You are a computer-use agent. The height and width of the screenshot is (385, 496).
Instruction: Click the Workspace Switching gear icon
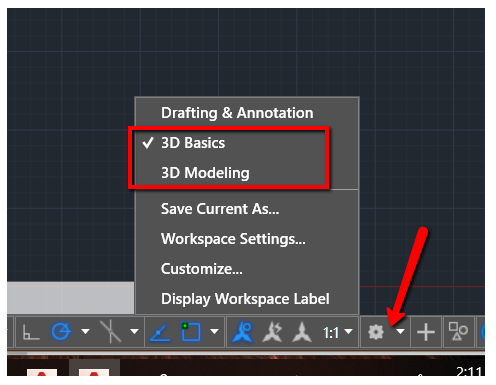pyautogui.click(x=376, y=332)
